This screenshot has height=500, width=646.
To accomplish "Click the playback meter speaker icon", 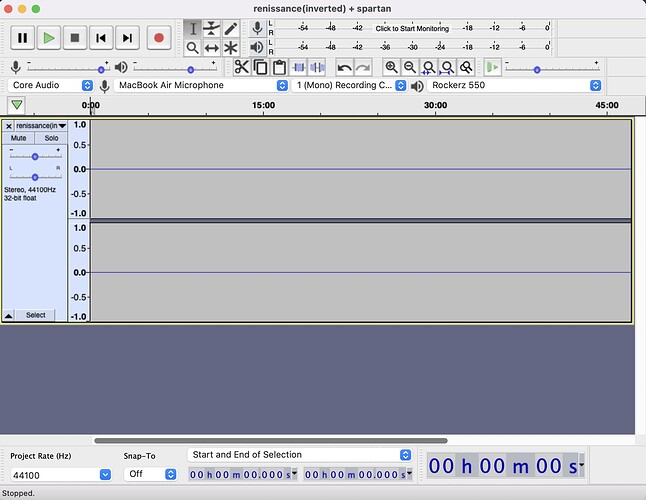I will pyautogui.click(x=257, y=47).
